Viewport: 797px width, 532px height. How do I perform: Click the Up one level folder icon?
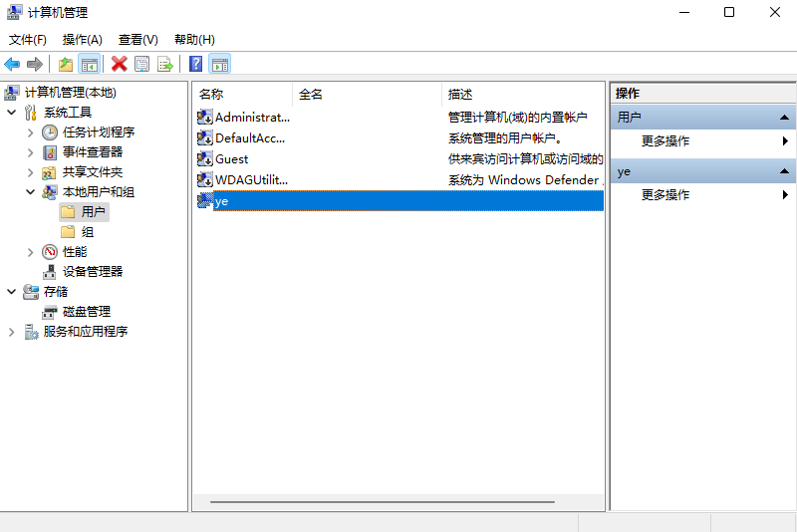pyautogui.click(x=66, y=64)
